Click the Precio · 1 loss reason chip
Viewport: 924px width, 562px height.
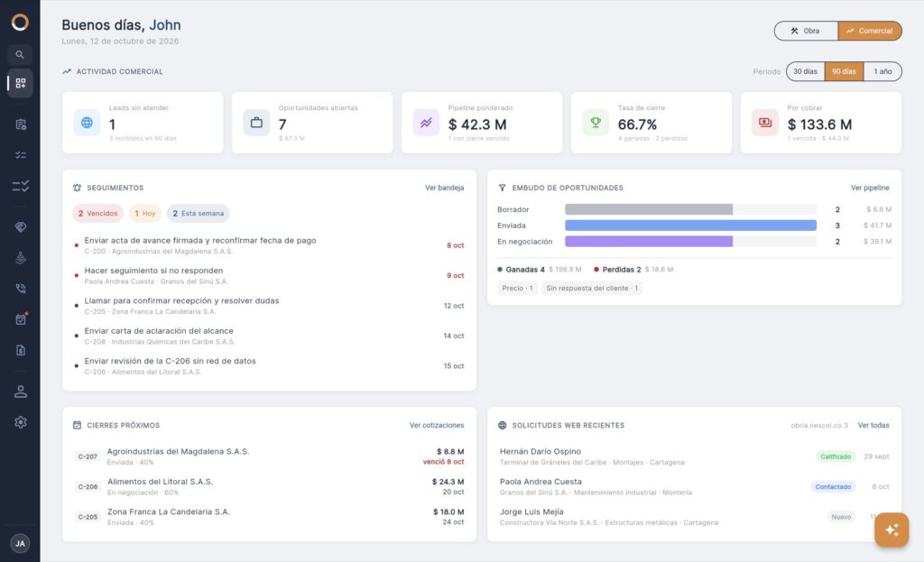tap(517, 288)
